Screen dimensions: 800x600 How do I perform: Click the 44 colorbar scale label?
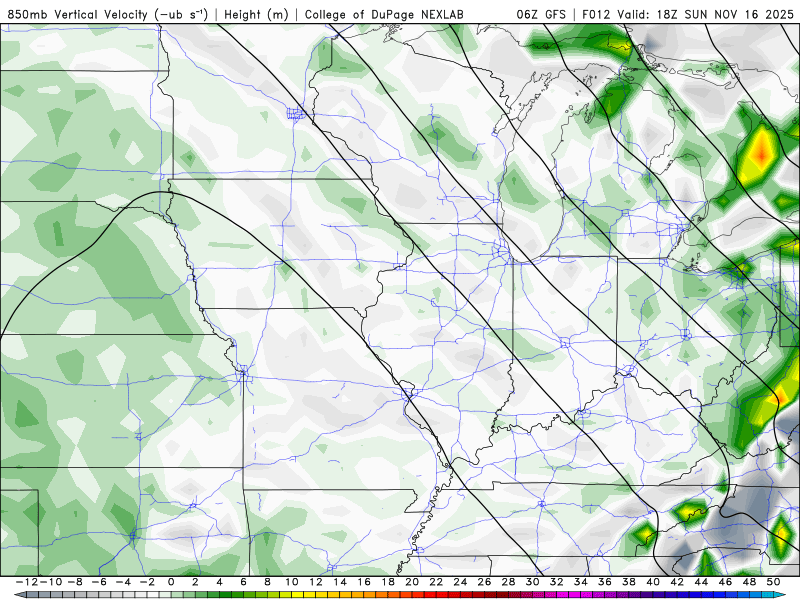pyautogui.click(x=701, y=582)
